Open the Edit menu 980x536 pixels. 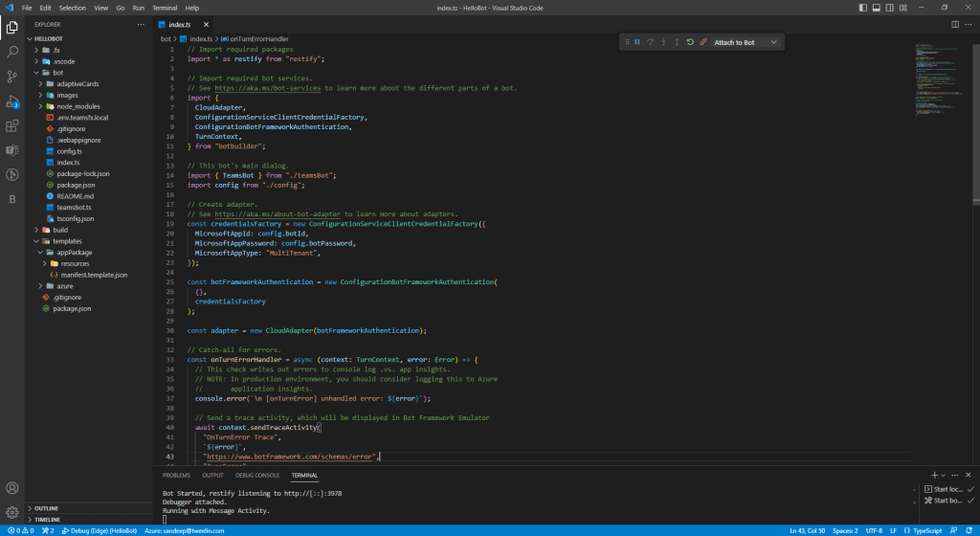[x=46, y=8]
